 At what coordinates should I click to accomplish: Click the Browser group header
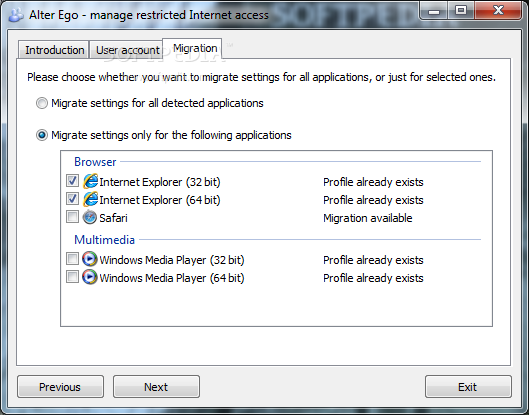pos(95,162)
